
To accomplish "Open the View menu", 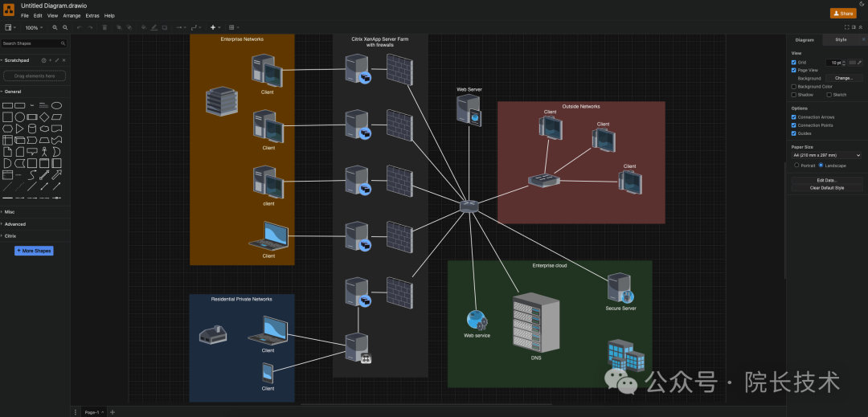I will tap(52, 15).
